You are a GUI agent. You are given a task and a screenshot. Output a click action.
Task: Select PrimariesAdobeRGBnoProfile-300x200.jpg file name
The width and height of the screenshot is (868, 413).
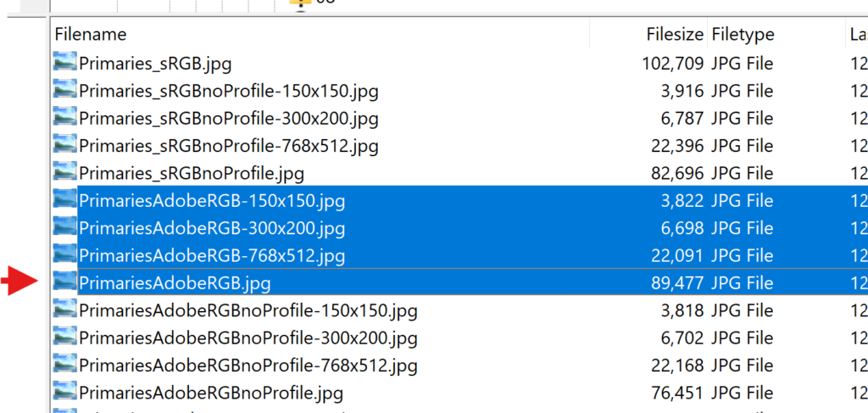[248, 338]
